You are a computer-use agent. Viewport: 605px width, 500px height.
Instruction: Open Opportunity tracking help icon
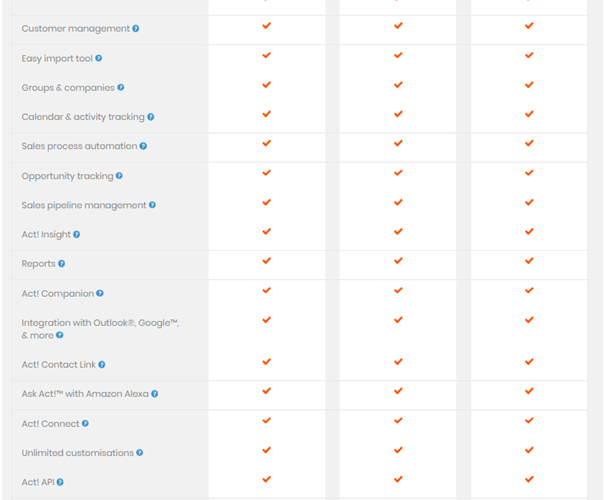[119, 176]
